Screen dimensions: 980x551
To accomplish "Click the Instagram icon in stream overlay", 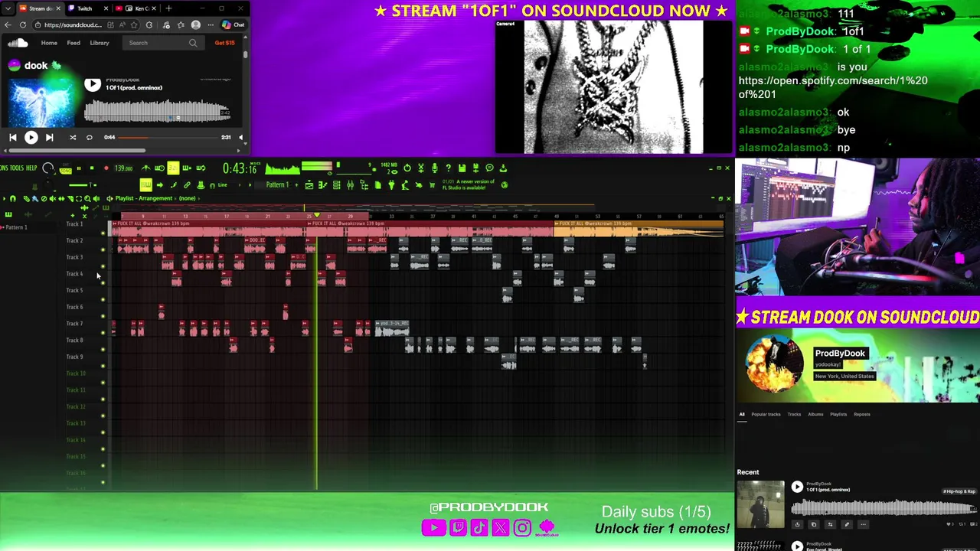I will click(x=522, y=527).
